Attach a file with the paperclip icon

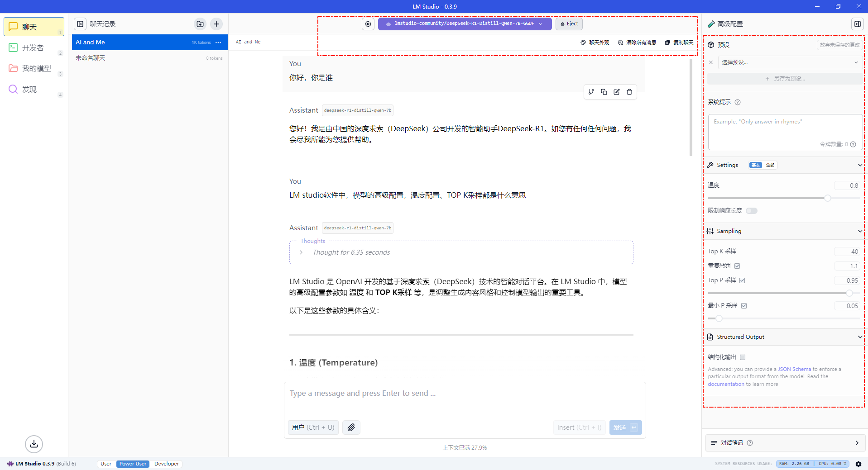351,427
